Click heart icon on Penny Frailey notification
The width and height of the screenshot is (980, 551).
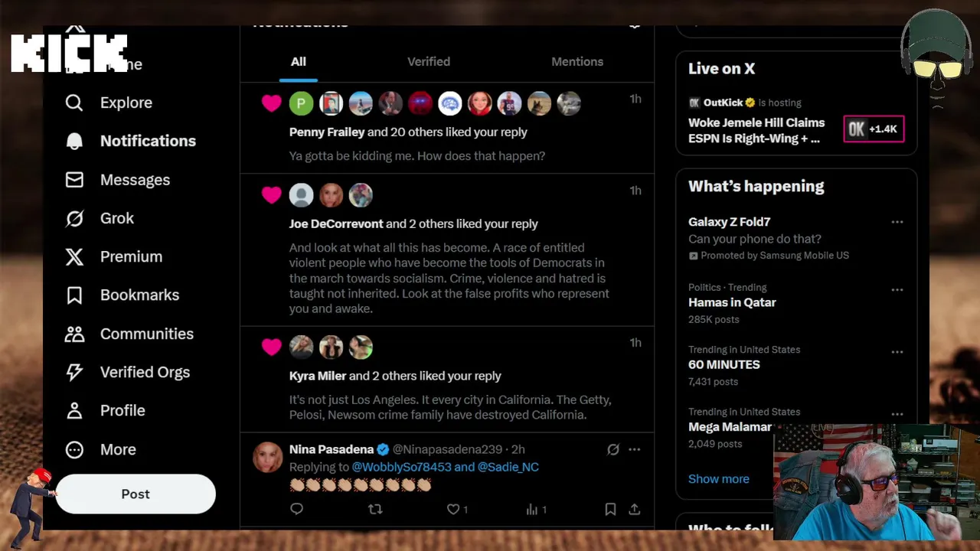pyautogui.click(x=271, y=103)
